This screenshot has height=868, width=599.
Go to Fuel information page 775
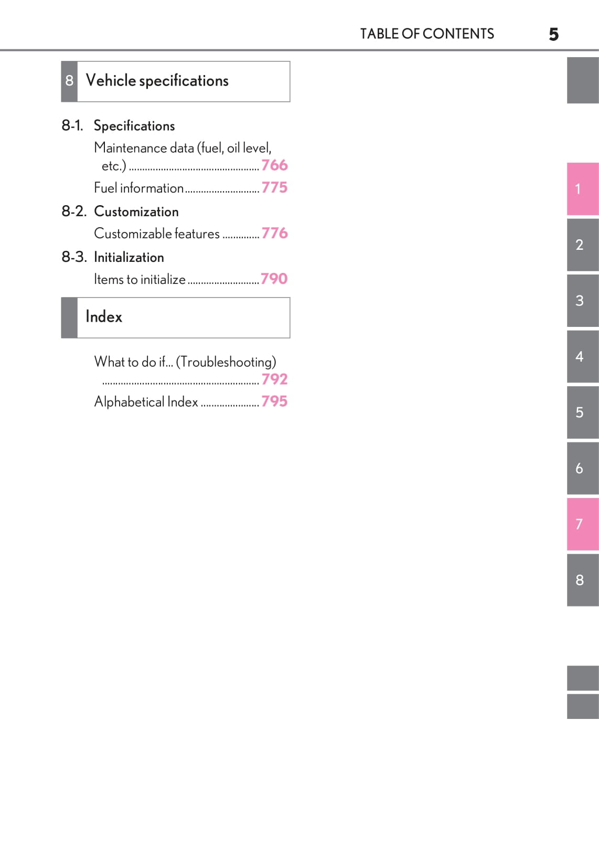274,187
